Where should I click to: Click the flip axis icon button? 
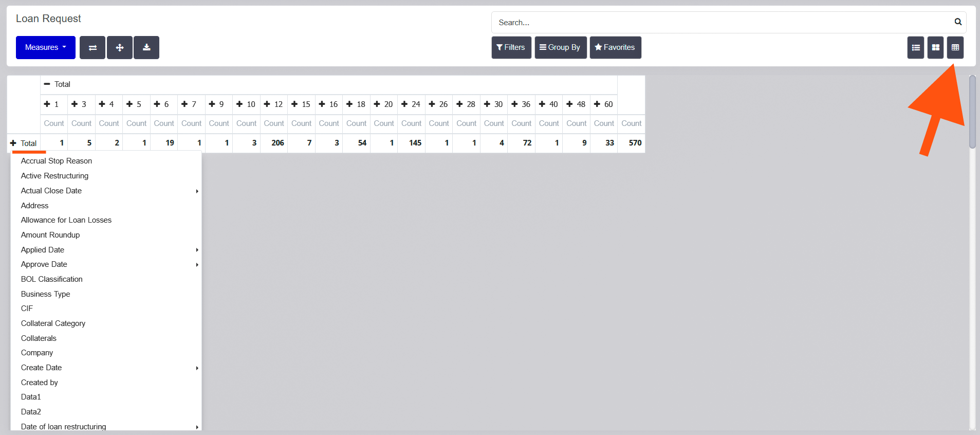point(93,48)
